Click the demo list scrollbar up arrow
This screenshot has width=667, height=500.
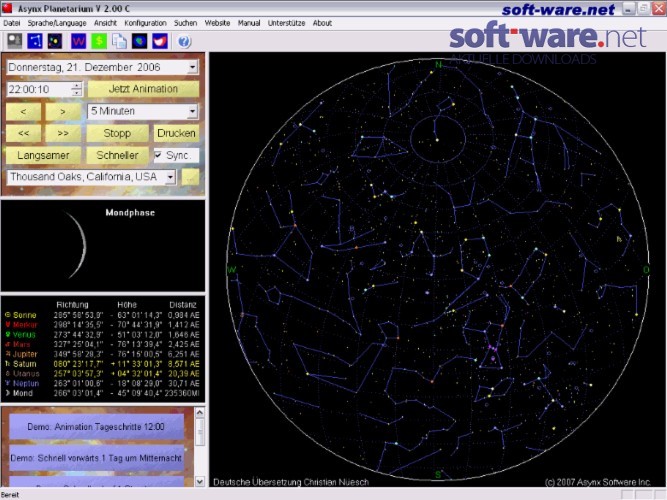(200, 412)
